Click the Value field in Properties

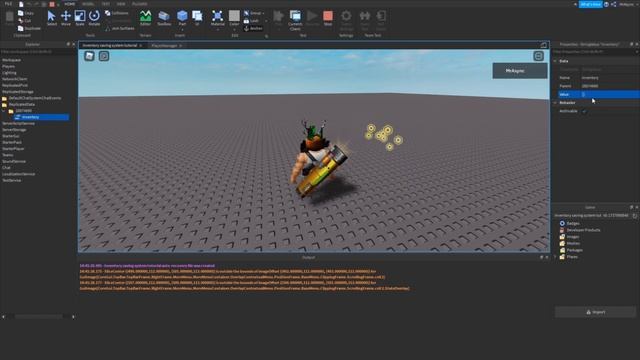pyautogui.click(x=610, y=94)
